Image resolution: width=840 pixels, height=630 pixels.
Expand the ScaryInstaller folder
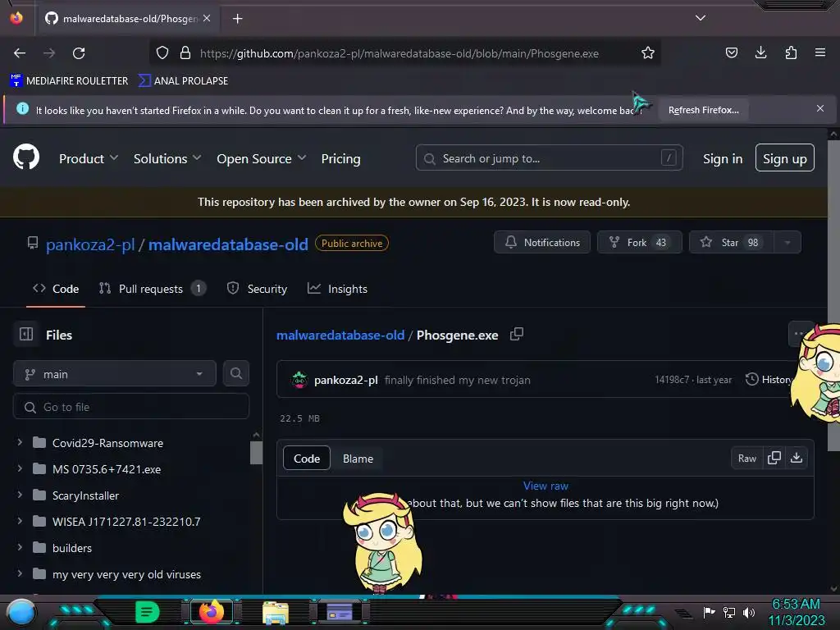[x=20, y=495]
